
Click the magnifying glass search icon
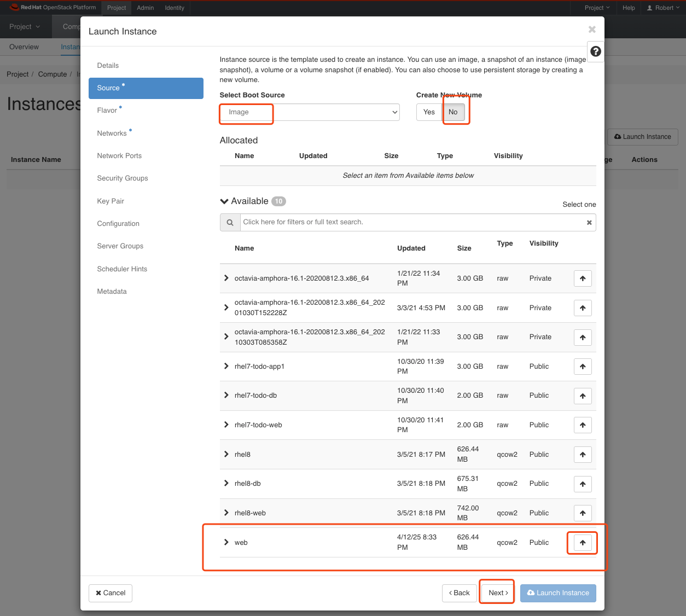tap(230, 223)
